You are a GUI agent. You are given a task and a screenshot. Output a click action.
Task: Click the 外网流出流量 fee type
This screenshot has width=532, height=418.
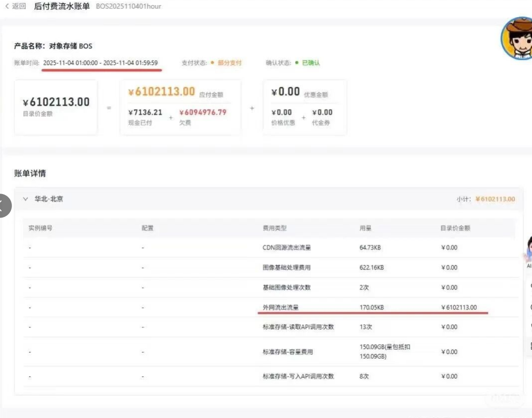281,308
